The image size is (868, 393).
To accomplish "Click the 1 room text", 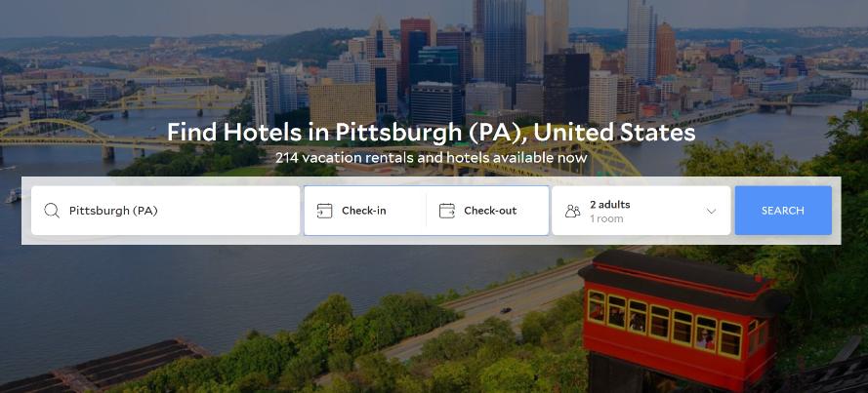I will tap(606, 218).
